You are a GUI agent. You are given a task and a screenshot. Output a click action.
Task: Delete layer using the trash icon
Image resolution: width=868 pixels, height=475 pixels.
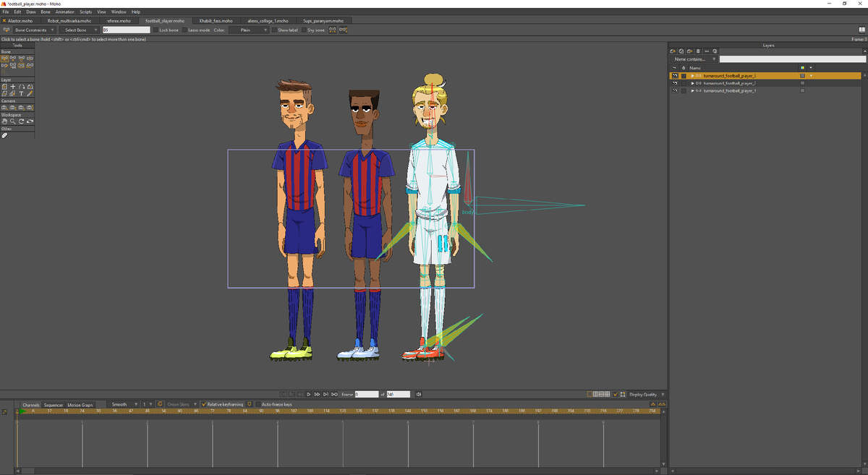698,51
